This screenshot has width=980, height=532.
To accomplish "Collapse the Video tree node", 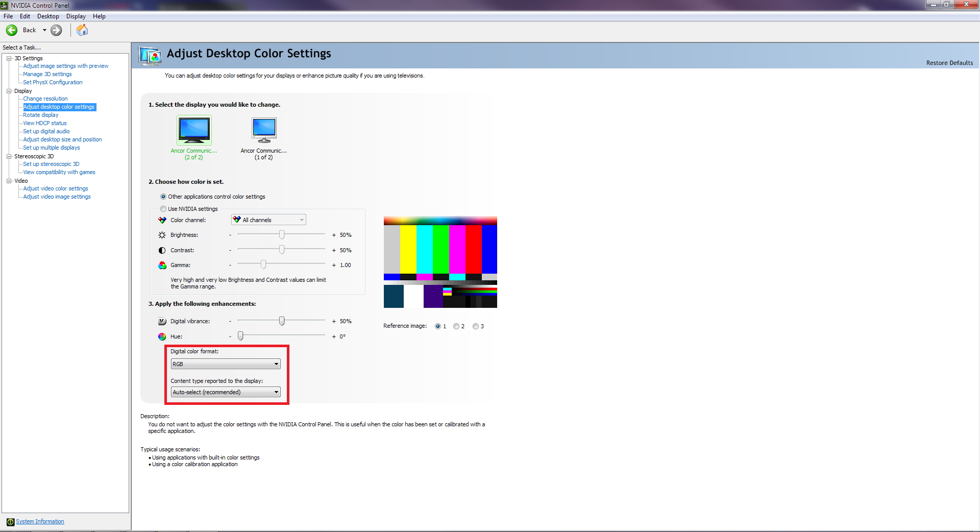I will [9, 181].
